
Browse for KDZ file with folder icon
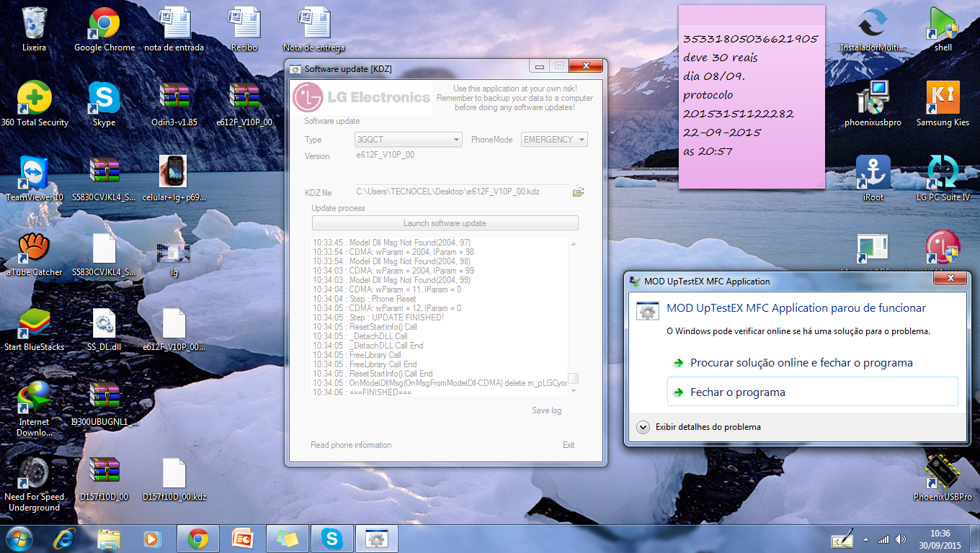click(x=578, y=192)
